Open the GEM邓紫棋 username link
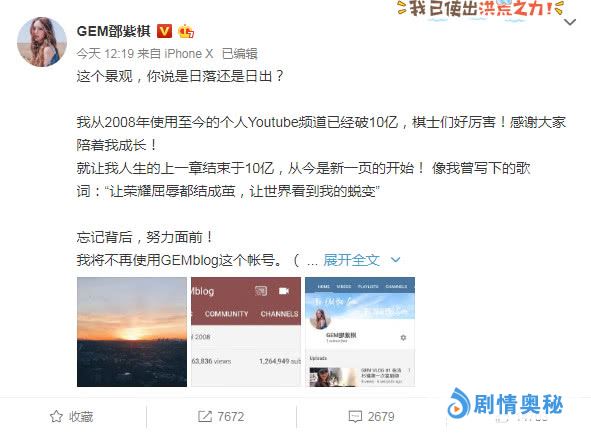Viewport: 591px width, 434px height. coord(114,31)
